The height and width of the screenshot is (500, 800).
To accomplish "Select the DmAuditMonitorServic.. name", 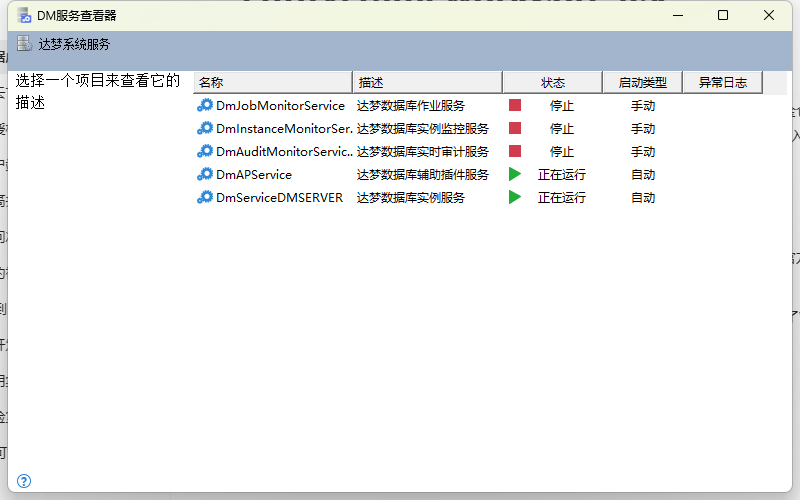I will (284, 152).
